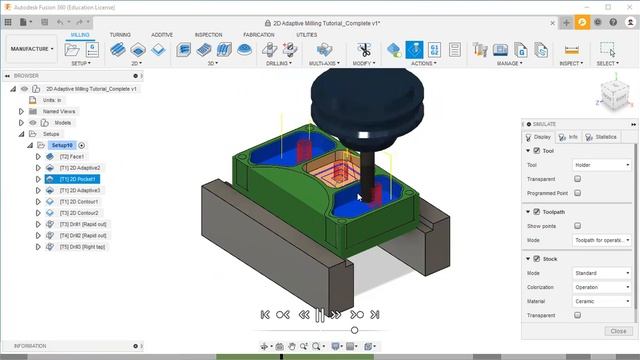The height and width of the screenshot is (360, 640).
Task: Step to the previous operation
Action: pyautogui.click(x=283, y=315)
